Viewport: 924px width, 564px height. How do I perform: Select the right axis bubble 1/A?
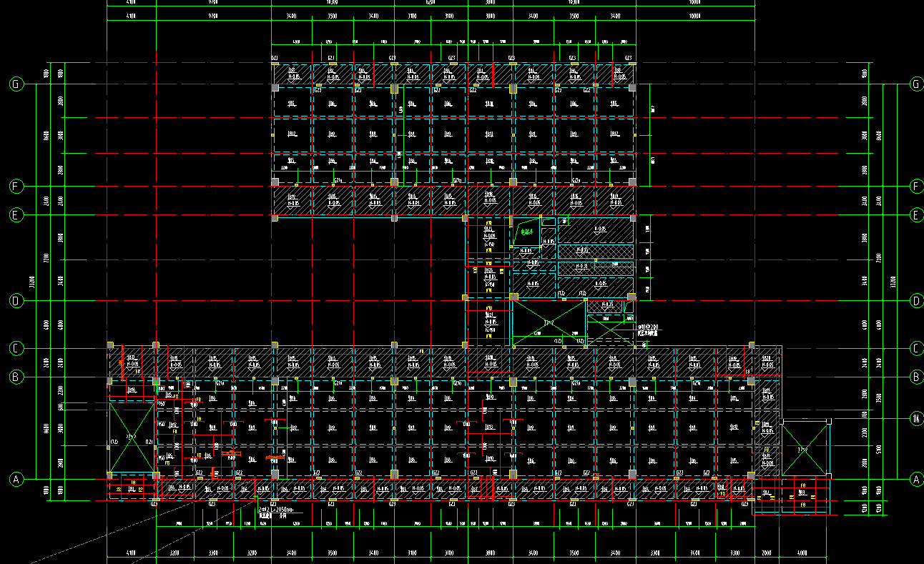coord(915,418)
